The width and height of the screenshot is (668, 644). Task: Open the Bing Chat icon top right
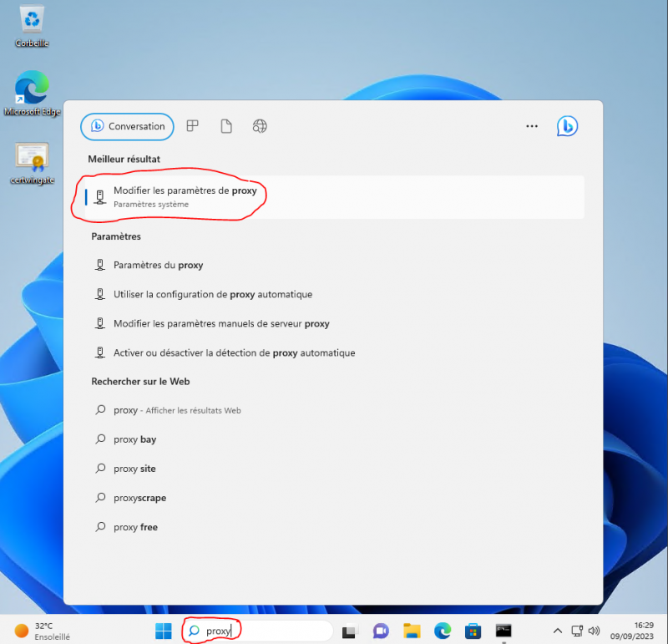tap(567, 126)
